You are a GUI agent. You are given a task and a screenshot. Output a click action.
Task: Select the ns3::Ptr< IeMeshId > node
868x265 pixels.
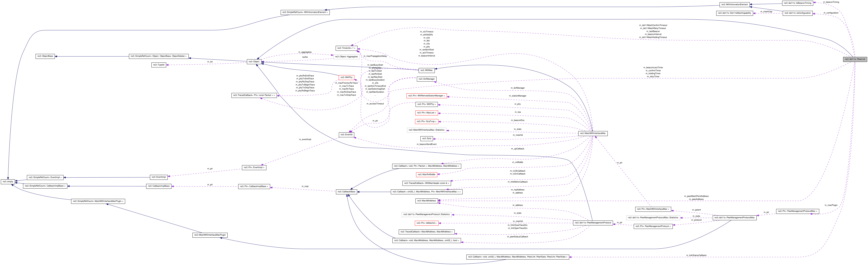pyautogui.click(x=426, y=223)
